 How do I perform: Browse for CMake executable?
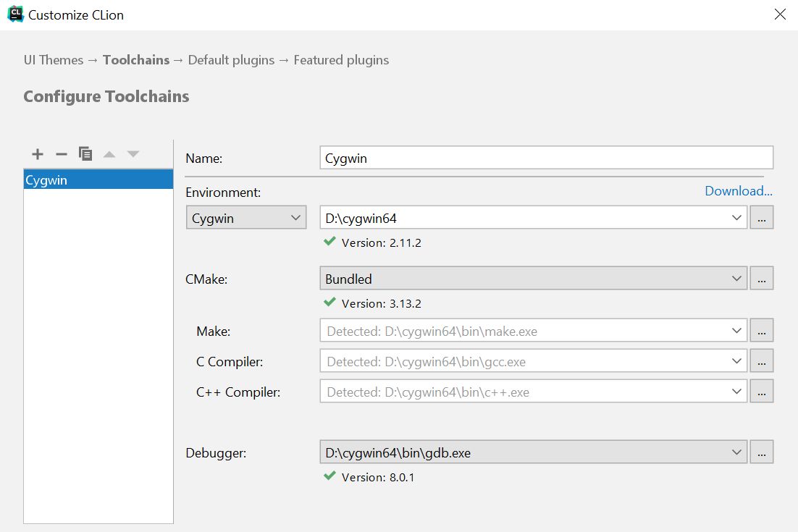[762, 278]
